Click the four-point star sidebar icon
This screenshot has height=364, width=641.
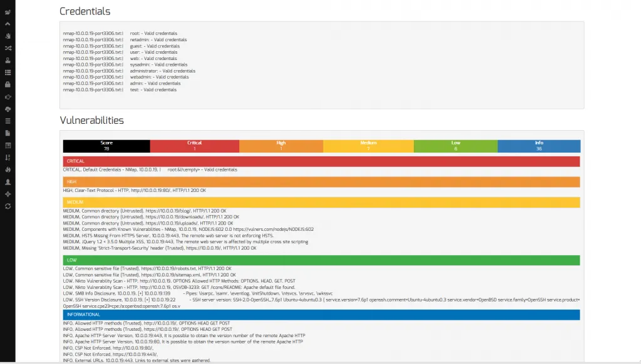[8, 194]
